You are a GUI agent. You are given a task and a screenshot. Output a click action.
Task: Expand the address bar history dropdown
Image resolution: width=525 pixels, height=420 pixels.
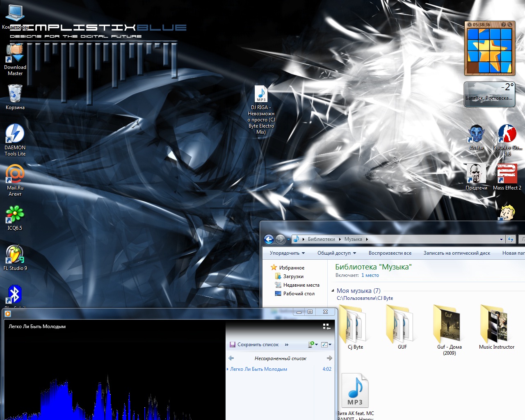point(501,239)
